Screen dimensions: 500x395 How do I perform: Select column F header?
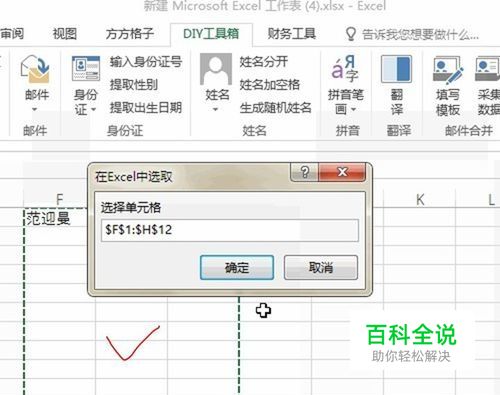click(x=59, y=199)
